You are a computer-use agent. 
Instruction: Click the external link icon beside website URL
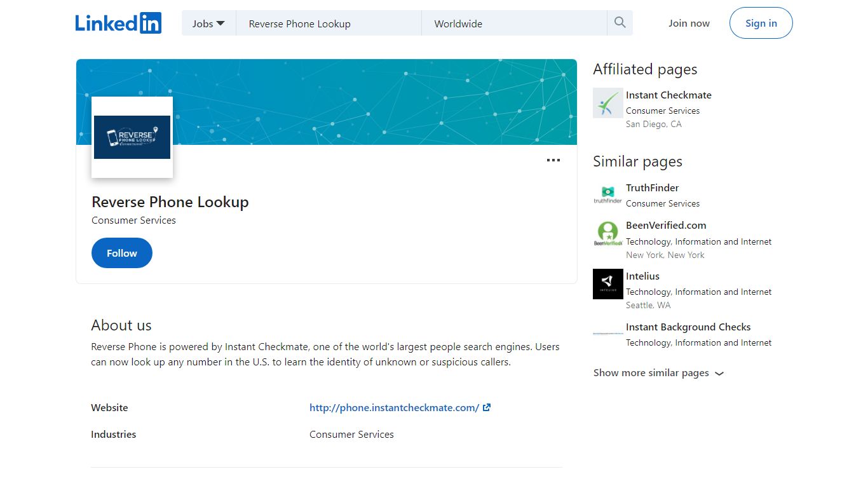(x=487, y=407)
